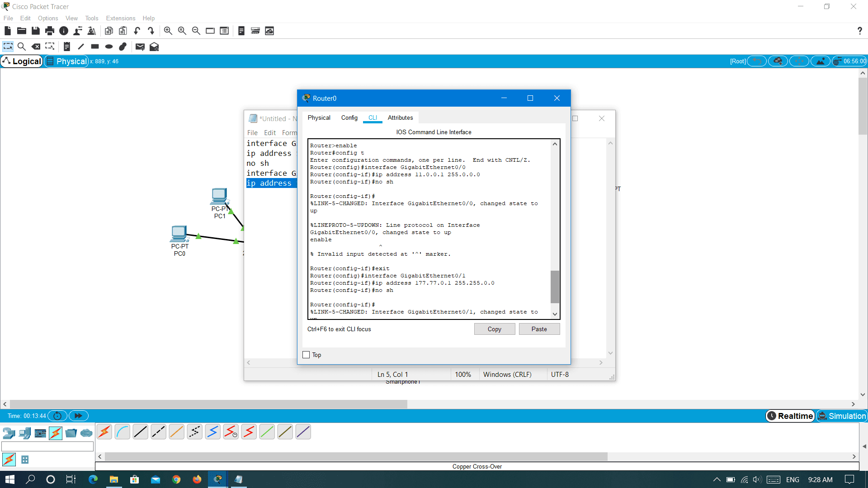Screen dimensions: 868x488
Task: Open environment time 06:56:00 button
Action: click(x=850, y=61)
